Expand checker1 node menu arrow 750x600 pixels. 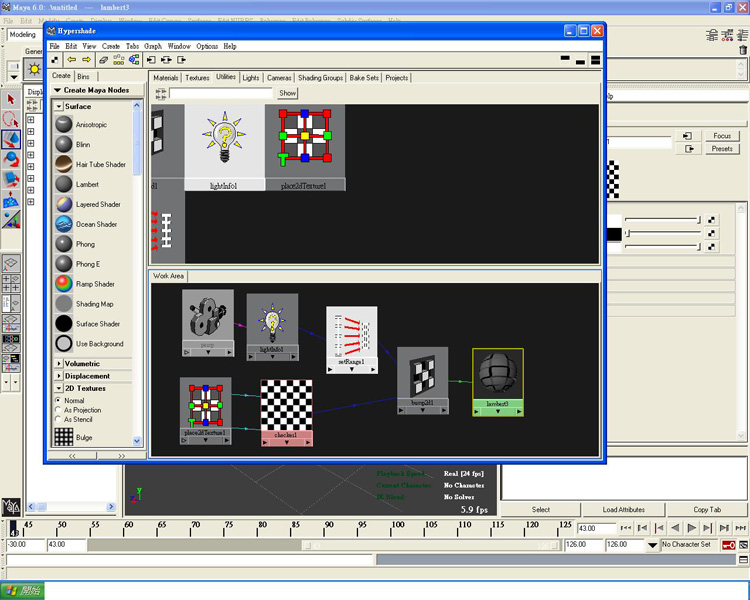pyautogui.click(x=287, y=443)
